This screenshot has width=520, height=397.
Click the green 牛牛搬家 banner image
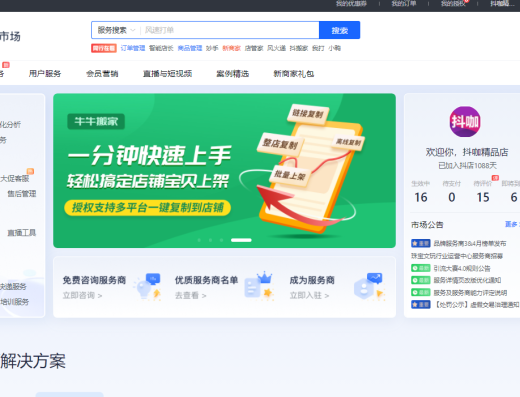pyautogui.click(x=224, y=171)
